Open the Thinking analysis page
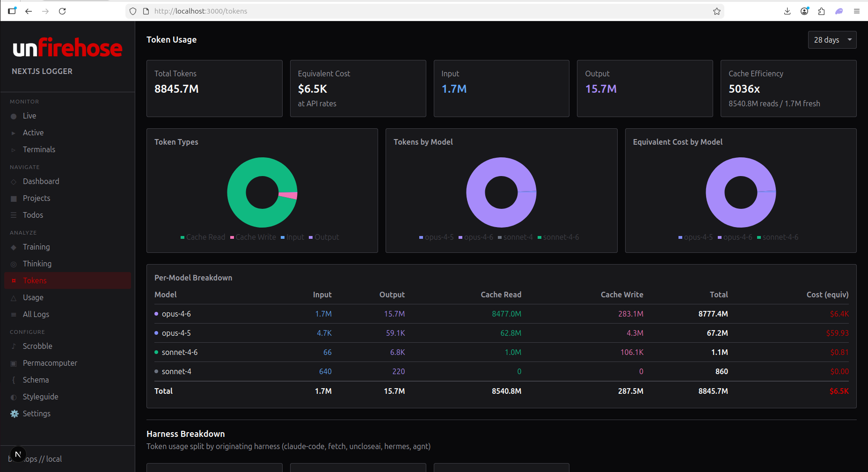 coord(37,264)
